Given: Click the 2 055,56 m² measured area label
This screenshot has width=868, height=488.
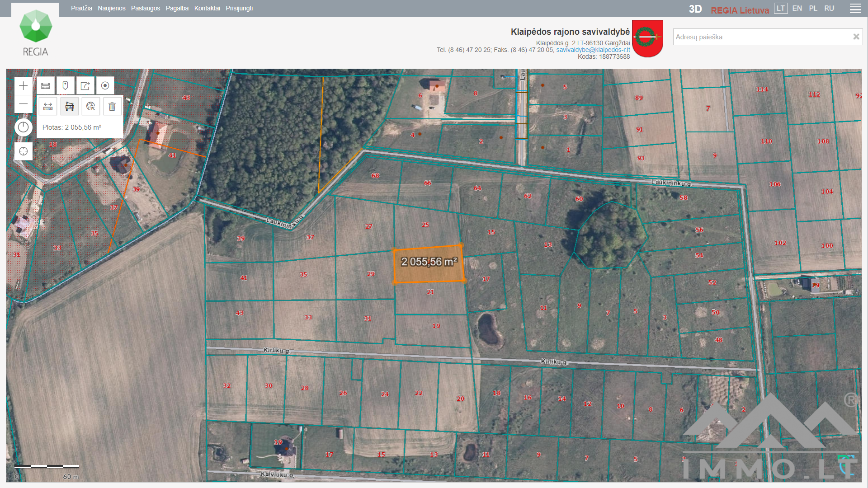Looking at the screenshot, I should coord(429,262).
